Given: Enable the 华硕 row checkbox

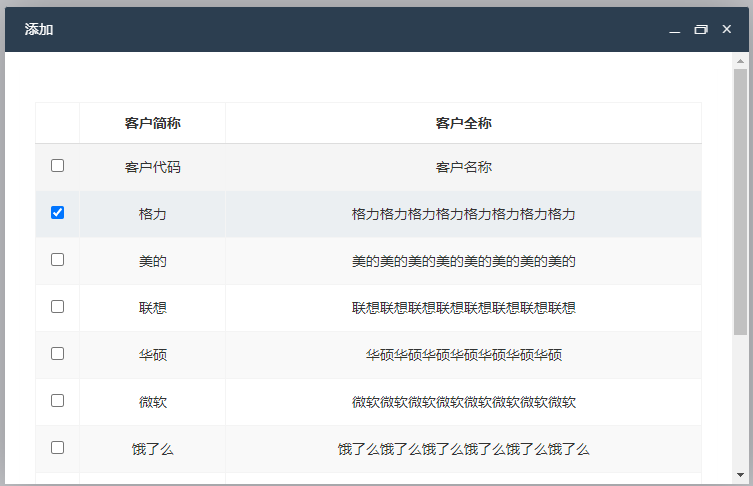Looking at the screenshot, I should point(58,354).
